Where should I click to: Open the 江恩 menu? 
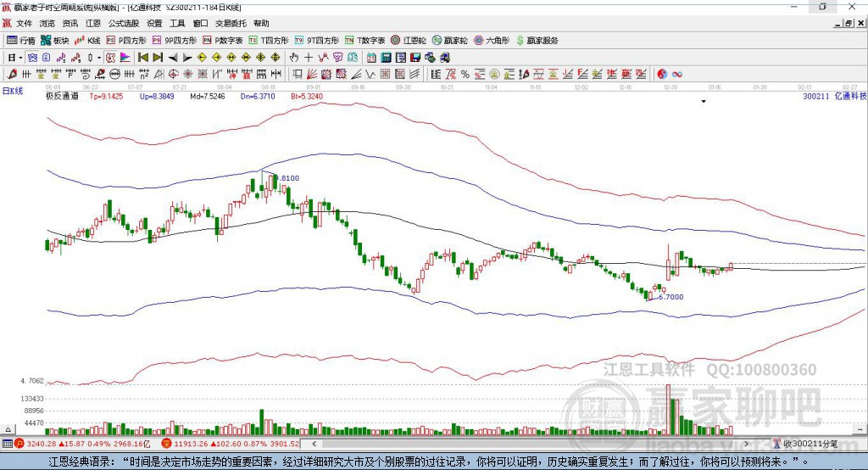(93, 23)
